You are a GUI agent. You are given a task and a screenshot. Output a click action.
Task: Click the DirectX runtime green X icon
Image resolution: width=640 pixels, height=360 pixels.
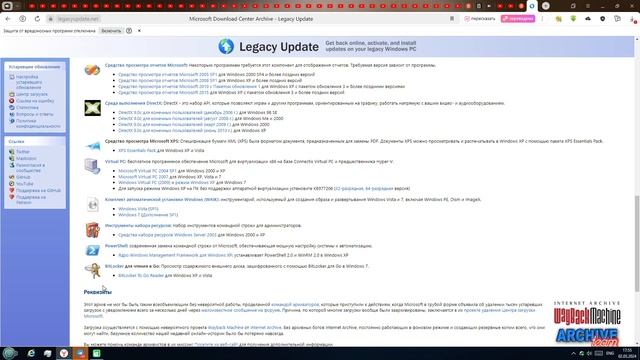click(x=93, y=108)
